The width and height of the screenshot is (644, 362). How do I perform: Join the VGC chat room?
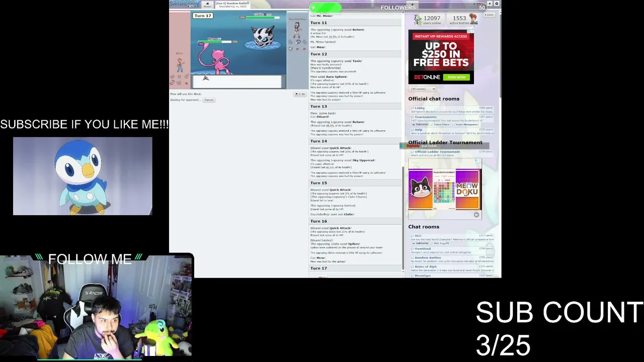coord(451,237)
